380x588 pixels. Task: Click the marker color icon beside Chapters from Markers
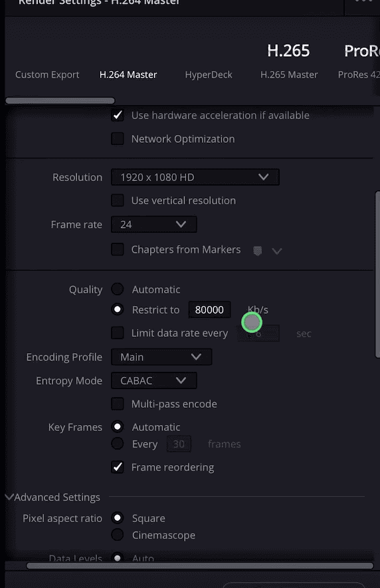coord(258,251)
